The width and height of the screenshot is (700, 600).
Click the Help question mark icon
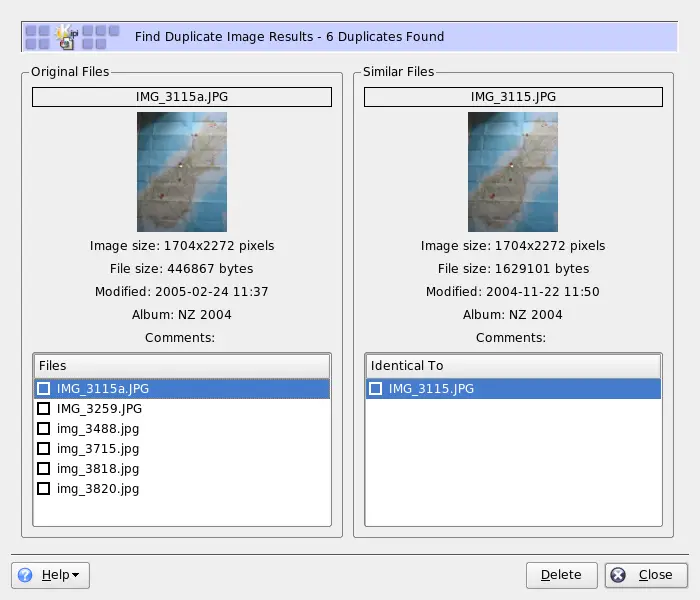[26, 575]
